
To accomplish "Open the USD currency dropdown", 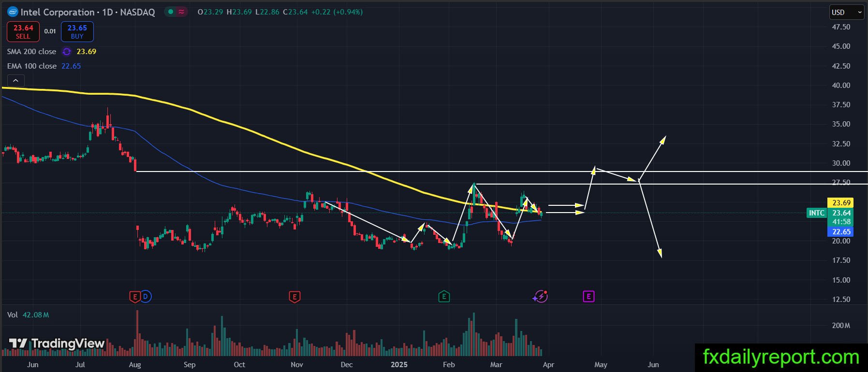I will click(x=847, y=13).
